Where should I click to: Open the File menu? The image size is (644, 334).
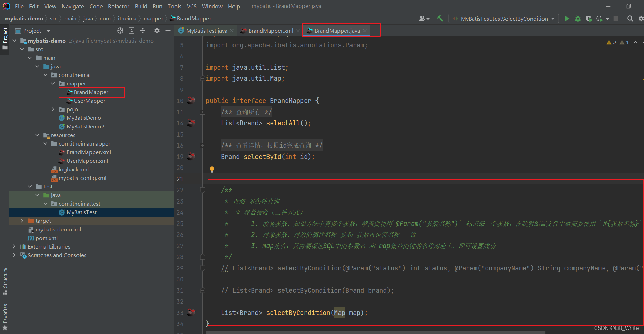pyautogui.click(x=19, y=6)
